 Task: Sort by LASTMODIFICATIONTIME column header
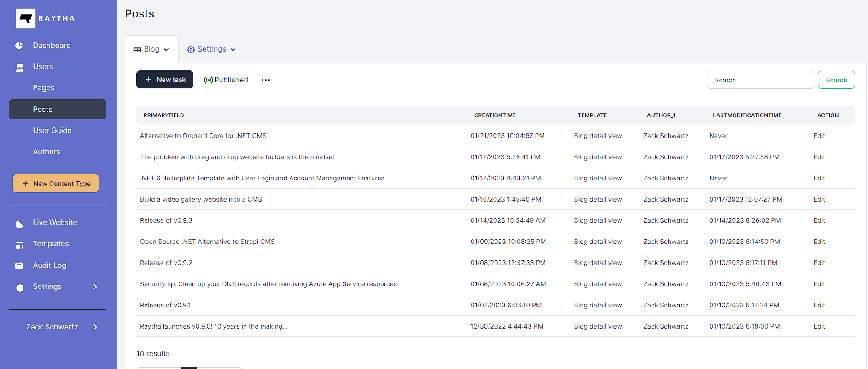coord(747,115)
